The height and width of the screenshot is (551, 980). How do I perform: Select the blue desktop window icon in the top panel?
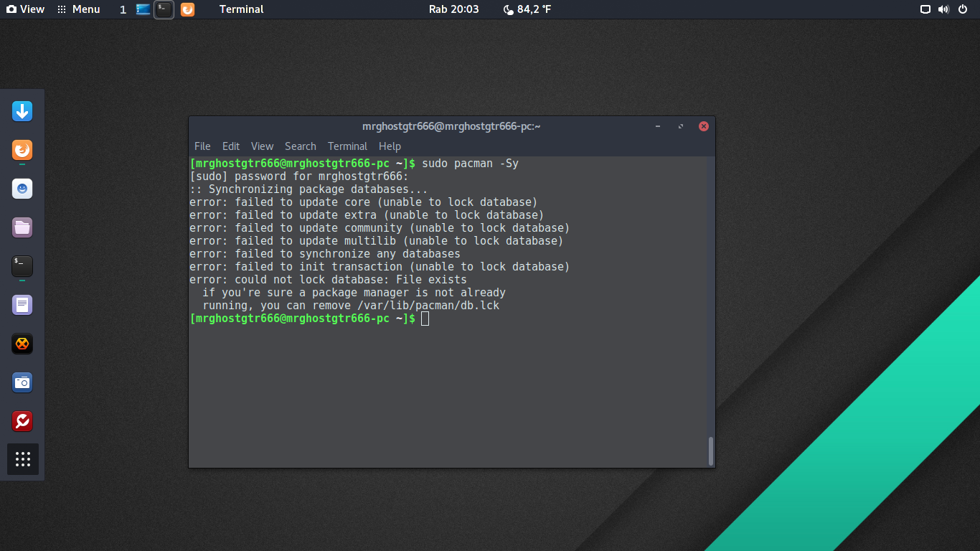click(x=143, y=9)
